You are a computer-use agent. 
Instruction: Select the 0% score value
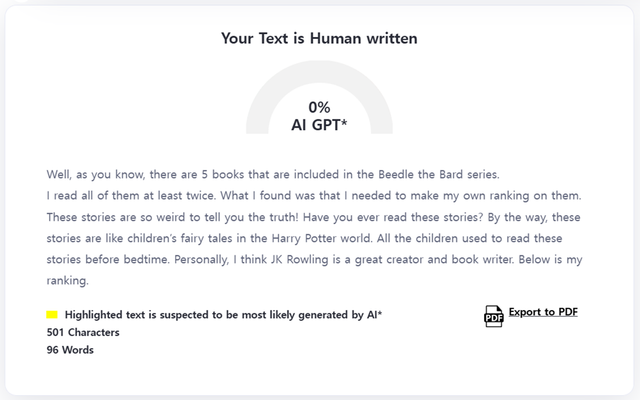click(319, 107)
